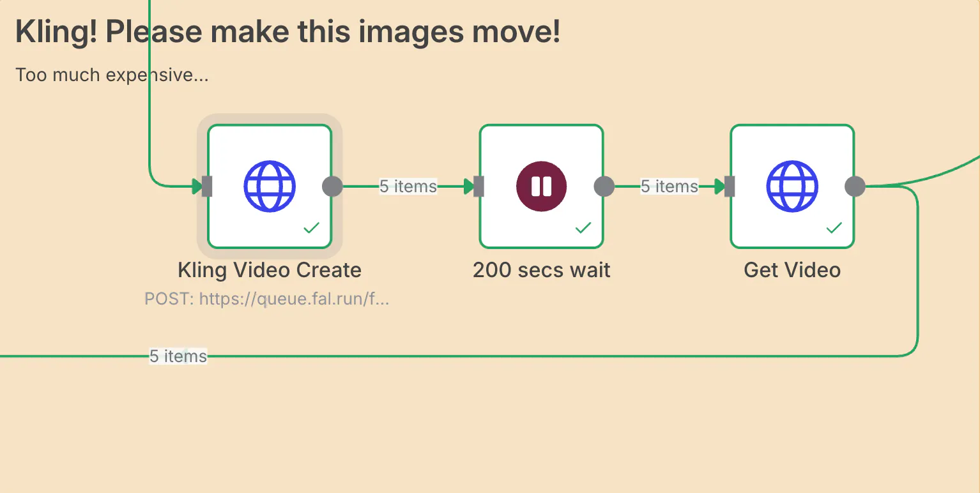Select the Get Video globe icon
The width and height of the screenshot is (980, 493).
[792, 186]
